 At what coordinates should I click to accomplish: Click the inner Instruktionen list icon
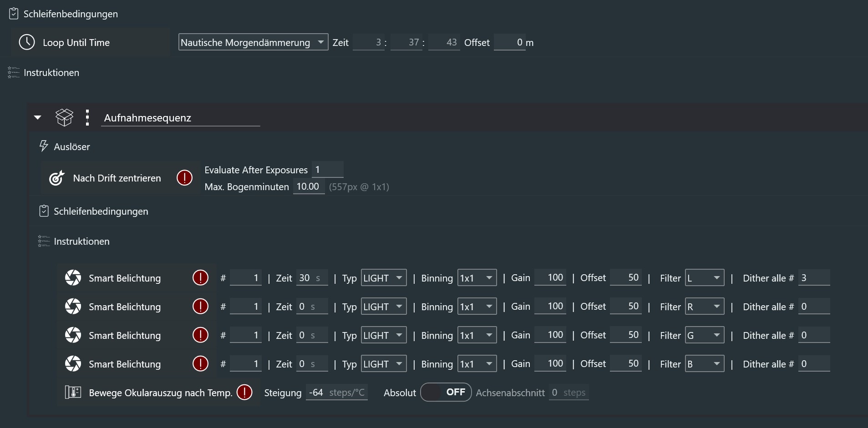click(x=44, y=241)
